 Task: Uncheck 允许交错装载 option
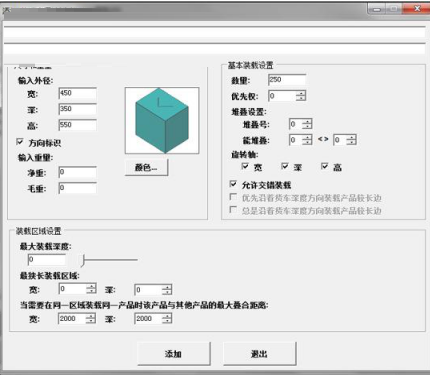point(233,184)
